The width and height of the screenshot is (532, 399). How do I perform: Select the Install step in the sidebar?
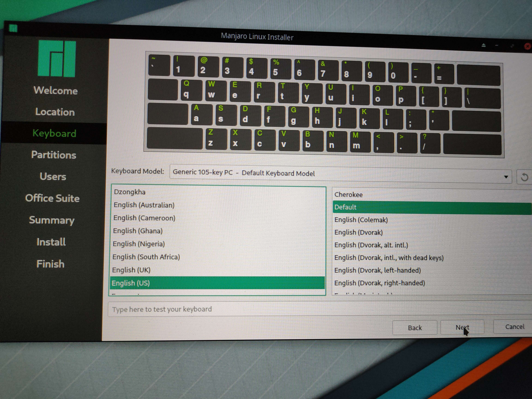pos(51,242)
